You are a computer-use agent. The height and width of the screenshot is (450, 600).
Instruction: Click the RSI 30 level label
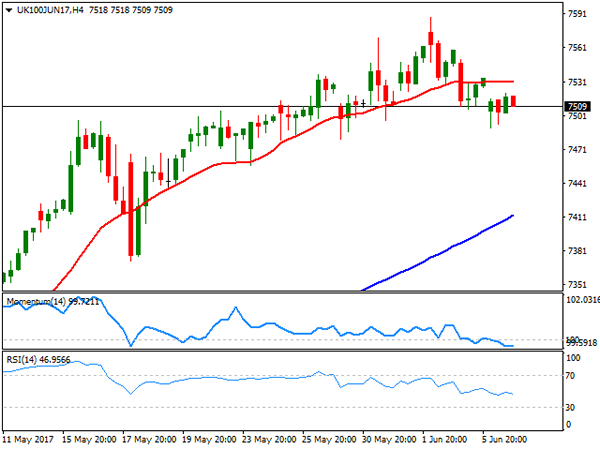click(x=571, y=408)
